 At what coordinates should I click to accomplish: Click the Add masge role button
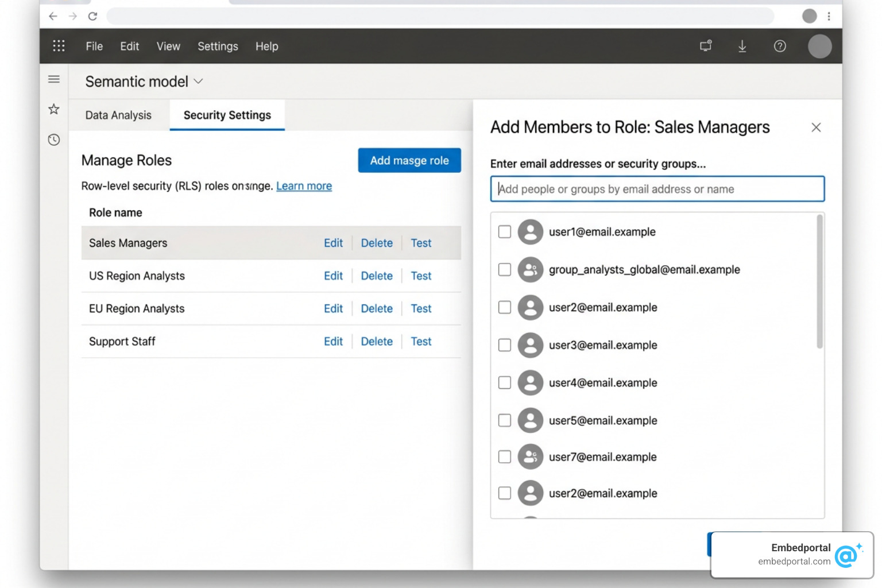[409, 160]
